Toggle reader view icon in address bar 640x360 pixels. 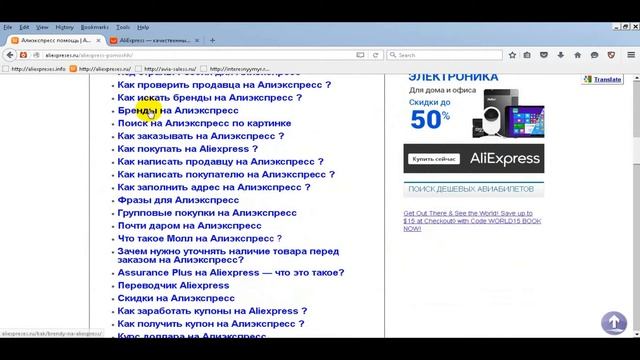click(x=360, y=55)
